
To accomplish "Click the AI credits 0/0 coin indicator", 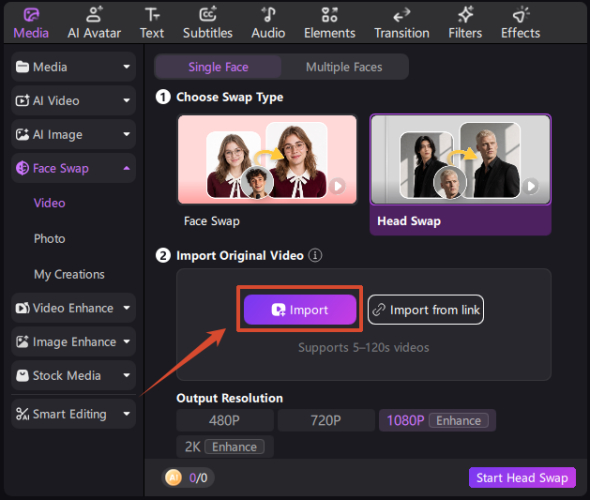I will (x=188, y=478).
